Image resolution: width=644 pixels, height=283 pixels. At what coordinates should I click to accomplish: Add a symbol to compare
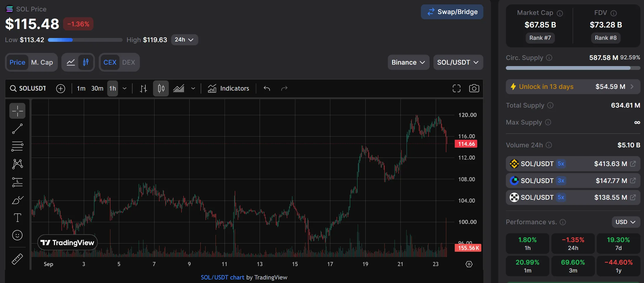pyautogui.click(x=60, y=89)
